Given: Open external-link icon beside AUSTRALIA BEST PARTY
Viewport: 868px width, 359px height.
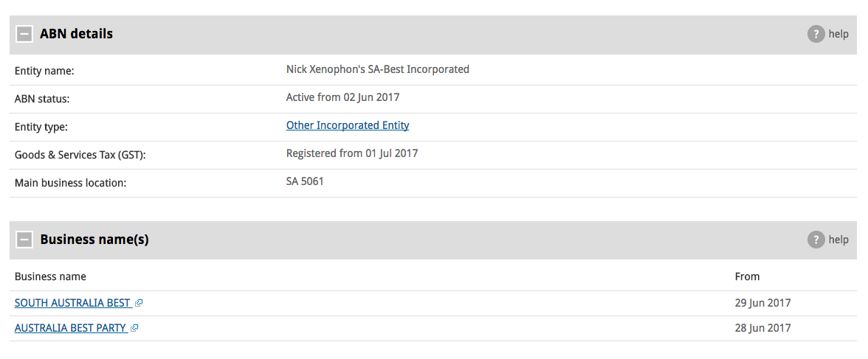Looking at the screenshot, I should tap(134, 328).
